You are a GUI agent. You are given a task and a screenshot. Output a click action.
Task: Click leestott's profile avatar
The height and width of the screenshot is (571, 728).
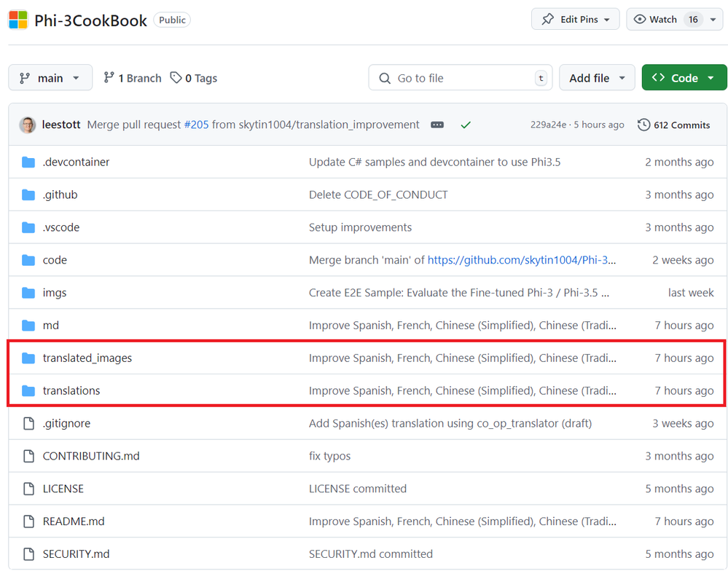pos(28,125)
